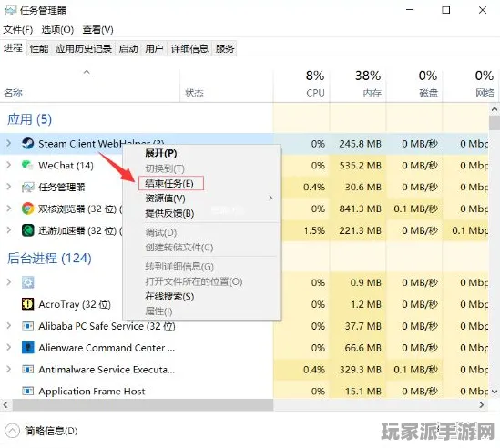The height and width of the screenshot is (448, 500).
Task: Sort by the 内存 column header
Action: pos(372,93)
